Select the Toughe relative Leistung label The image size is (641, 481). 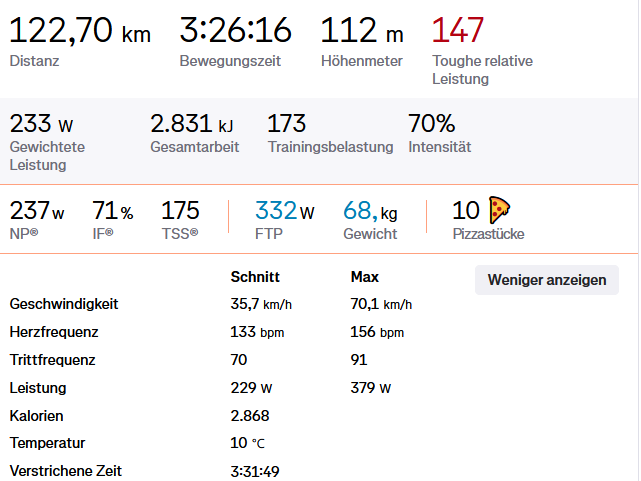pos(482,69)
